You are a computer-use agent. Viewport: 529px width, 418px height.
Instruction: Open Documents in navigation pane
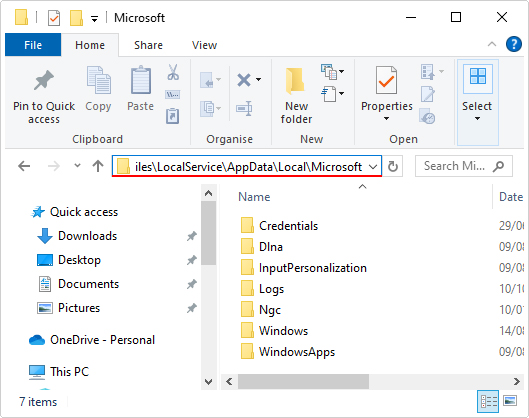(88, 284)
